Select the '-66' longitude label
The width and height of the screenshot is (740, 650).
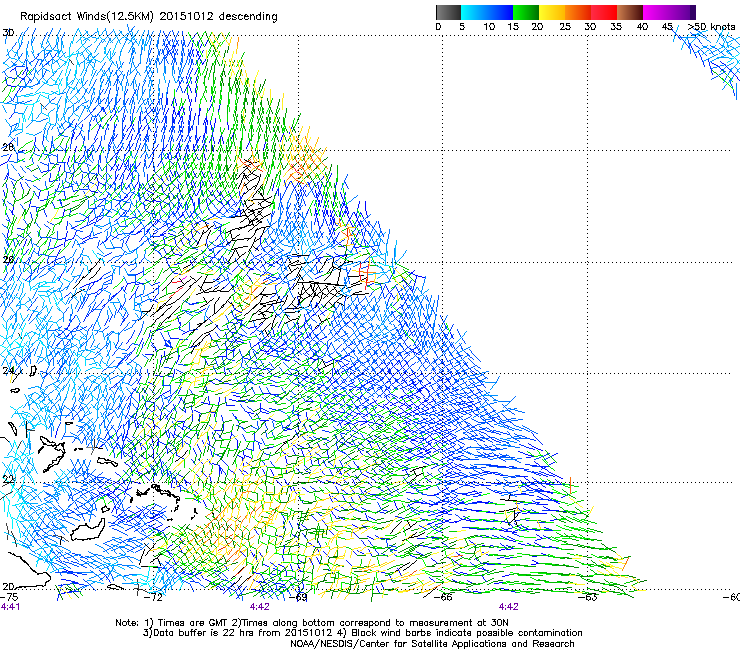pos(443,597)
